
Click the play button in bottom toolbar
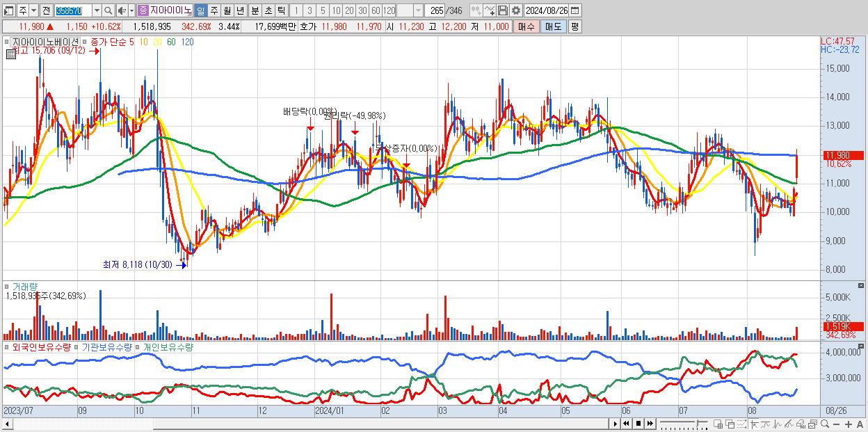pos(616,424)
